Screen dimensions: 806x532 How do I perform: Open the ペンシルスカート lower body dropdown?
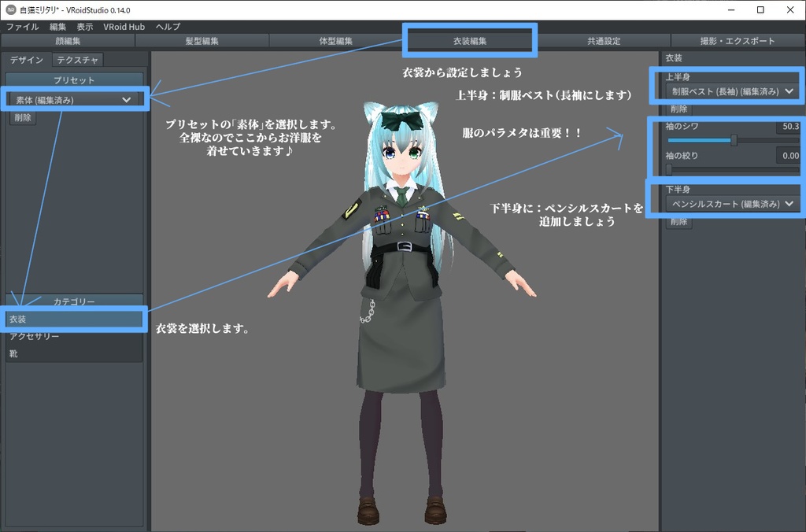coord(731,203)
